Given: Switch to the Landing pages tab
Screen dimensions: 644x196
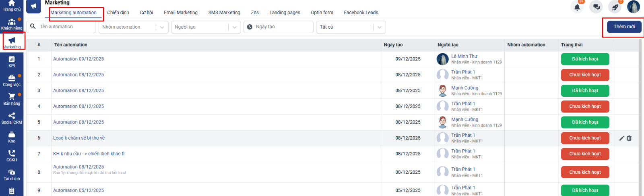Looking at the screenshot, I should (x=285, y=13).
